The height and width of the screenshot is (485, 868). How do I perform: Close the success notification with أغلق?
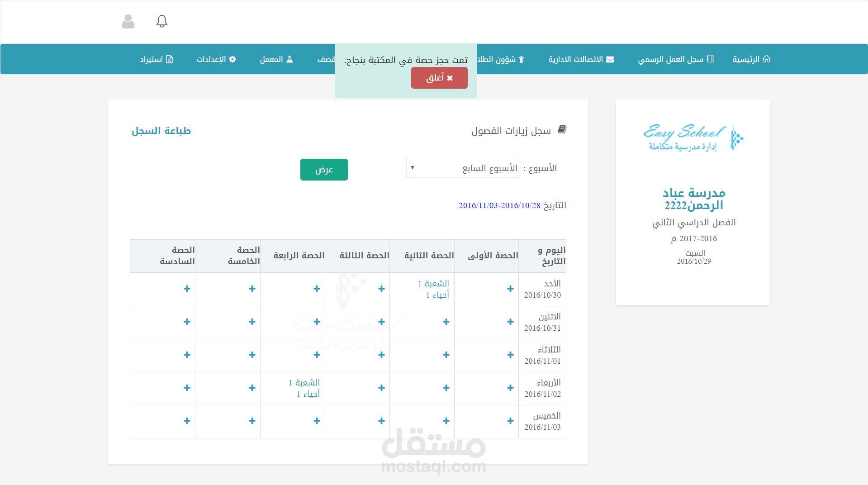[x=439, y=78]
